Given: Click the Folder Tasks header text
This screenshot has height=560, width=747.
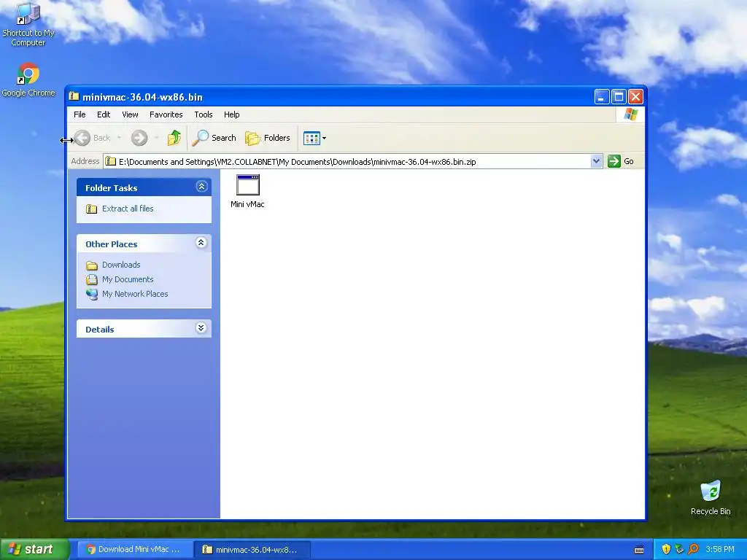Looking at the screenshot, I should coord(111,188).
